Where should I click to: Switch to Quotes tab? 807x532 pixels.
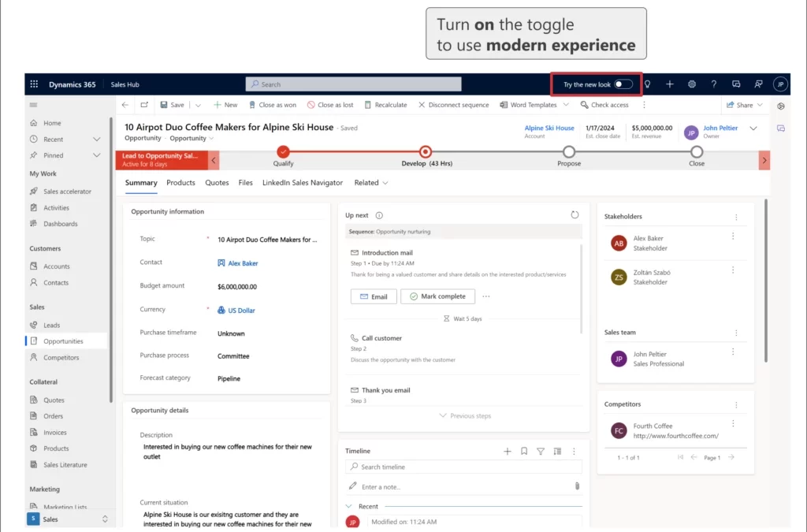point(217,183)
